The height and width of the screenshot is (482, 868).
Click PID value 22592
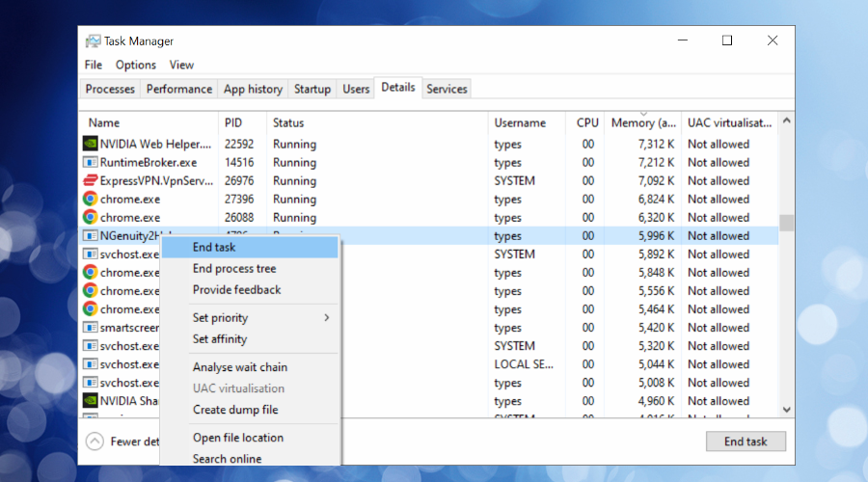click(239, 144)
